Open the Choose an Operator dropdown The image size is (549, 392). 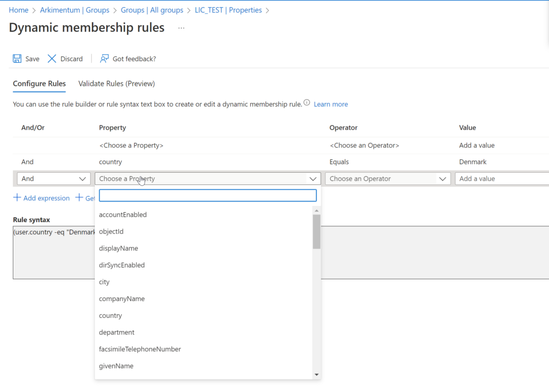coord(388,179)
